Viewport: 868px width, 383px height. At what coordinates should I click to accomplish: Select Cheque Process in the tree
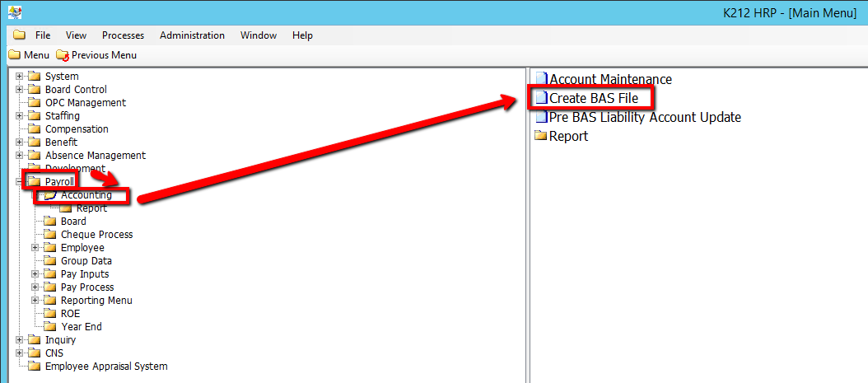click(96, 235)
